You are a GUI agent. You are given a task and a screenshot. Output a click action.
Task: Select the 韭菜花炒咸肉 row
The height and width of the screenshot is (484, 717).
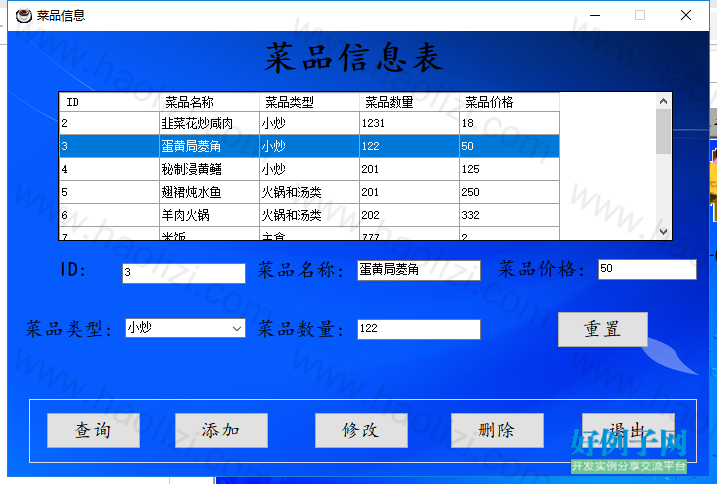(310, 123)
